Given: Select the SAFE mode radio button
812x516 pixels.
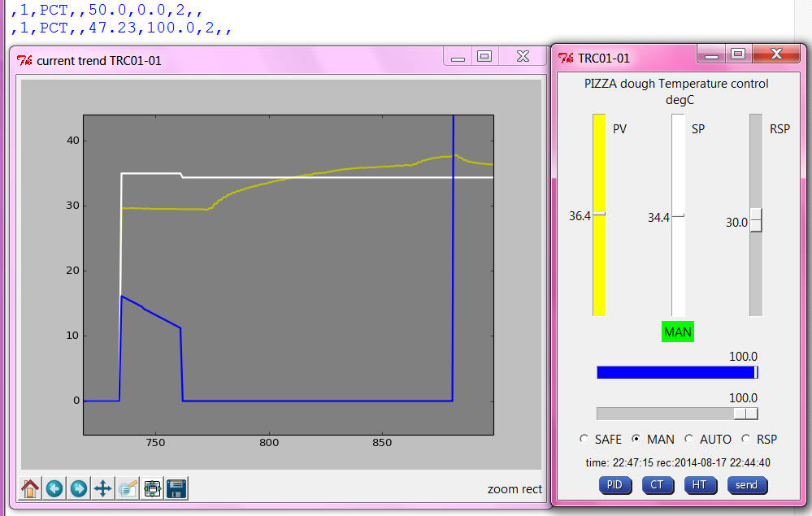Looking at the screenshot, I should point(584,440).
